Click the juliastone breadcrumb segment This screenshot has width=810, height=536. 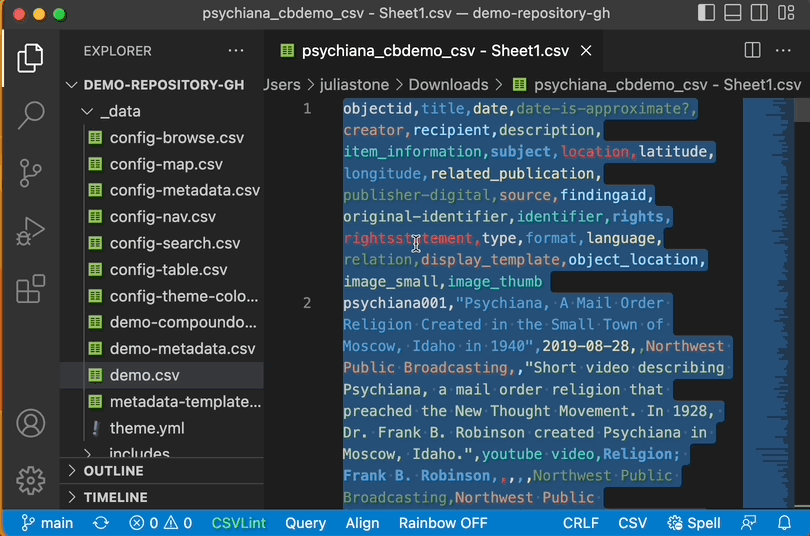pyautogui.click(x=354, y=85)
